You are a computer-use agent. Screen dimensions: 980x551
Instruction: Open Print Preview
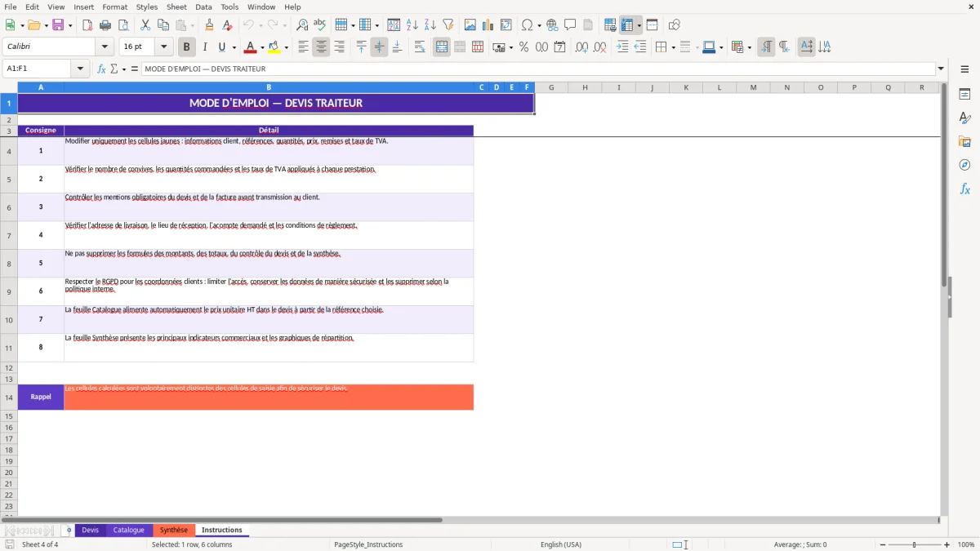(123, 25)
